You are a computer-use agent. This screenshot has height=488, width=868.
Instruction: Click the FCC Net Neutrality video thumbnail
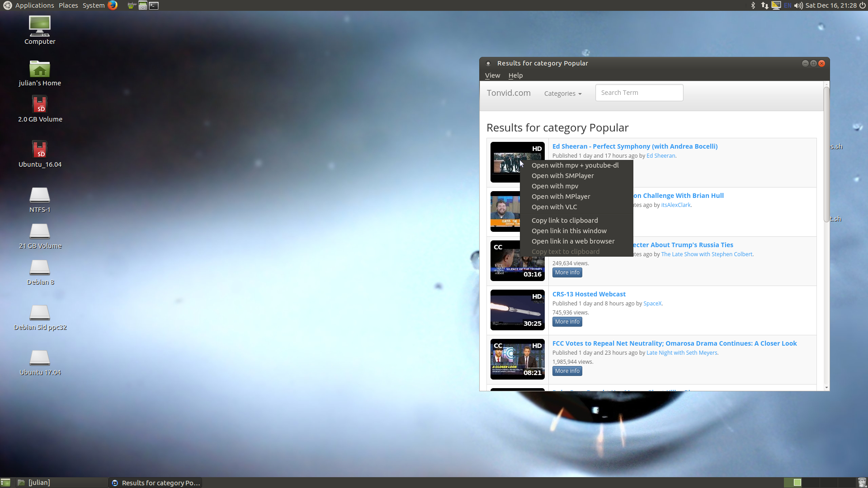(517, 359)
